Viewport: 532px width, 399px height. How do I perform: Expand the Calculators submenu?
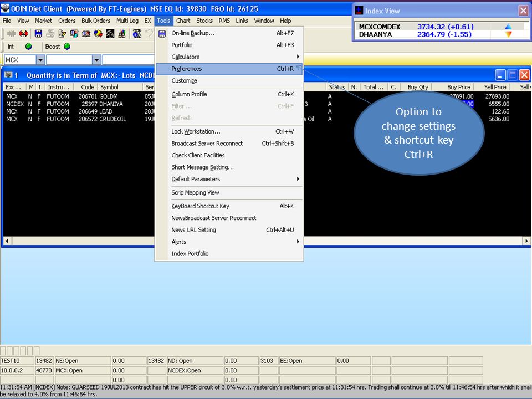pyautogui.click(x=298, y=57)
